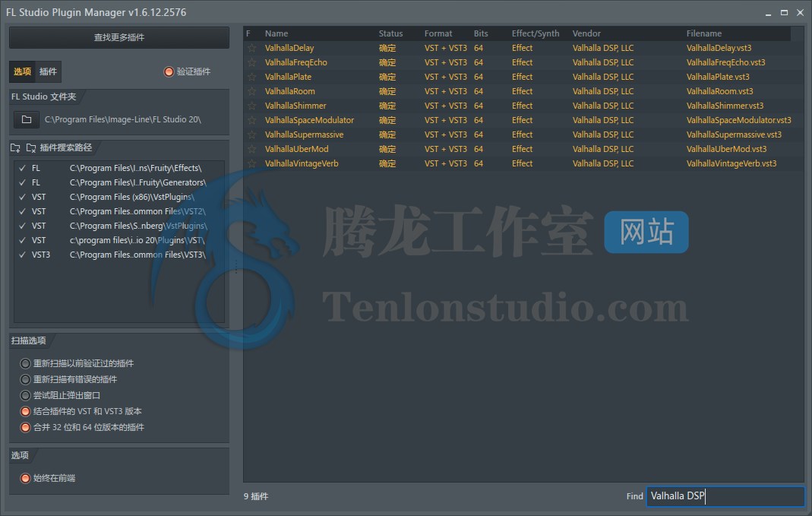Mark ValhallaPlate as favorite star

[x=251, y=77]
